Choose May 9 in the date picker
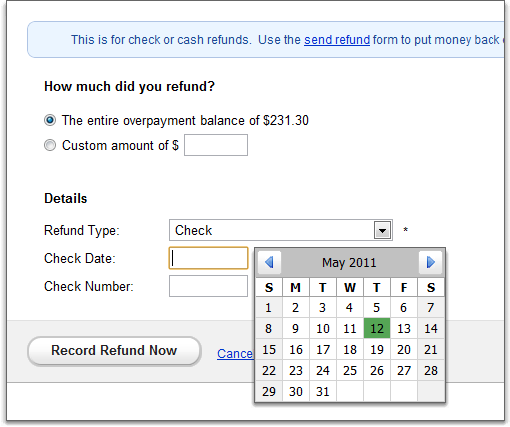The image size is (510, 427). tap(296, 329)
